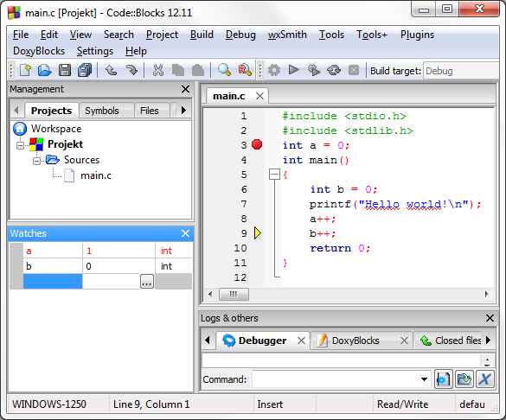Create a new file with the toolbar icon

25,70
